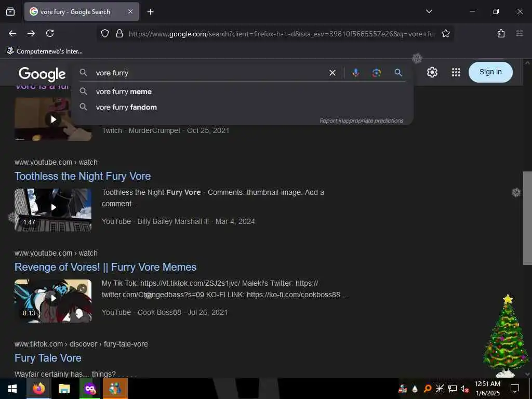Play the 8:13 video thumbnail
The width and height of the screenshot is (532, 399).
(x=53, y=301)
